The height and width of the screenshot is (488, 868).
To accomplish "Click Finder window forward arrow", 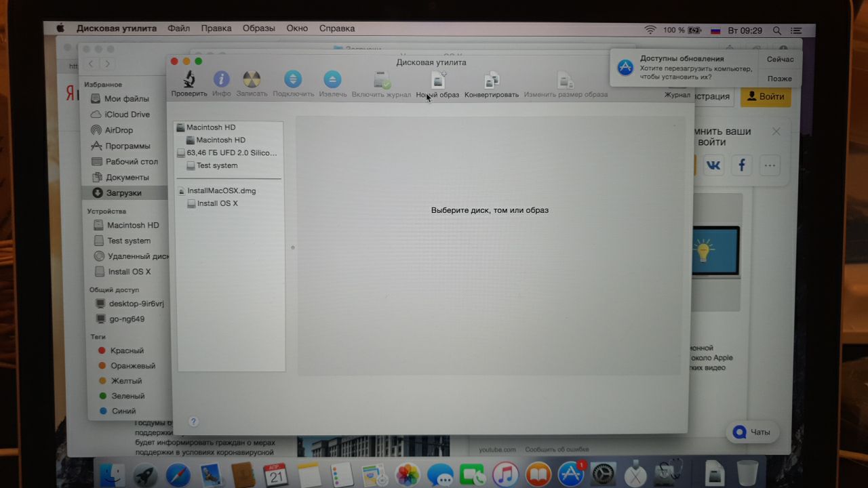I will pyautogui.click(x=107, y=64).
